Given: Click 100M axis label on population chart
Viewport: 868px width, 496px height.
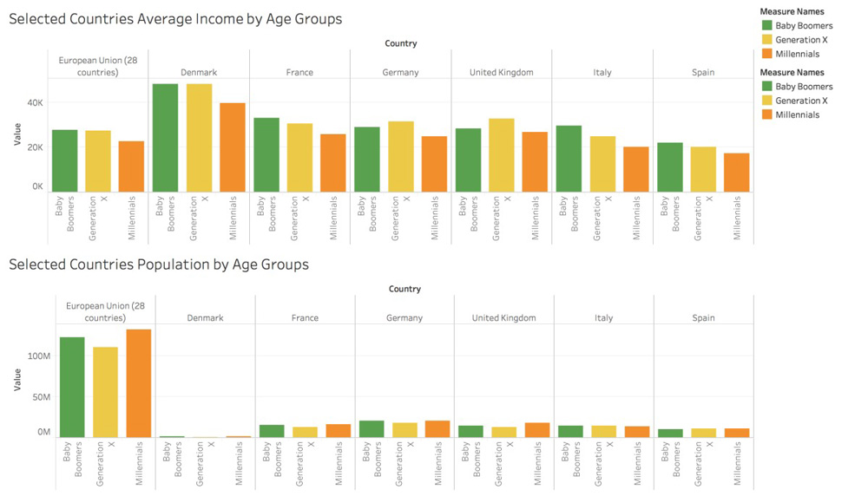Looking at the screenshot, I should [39, 356].
